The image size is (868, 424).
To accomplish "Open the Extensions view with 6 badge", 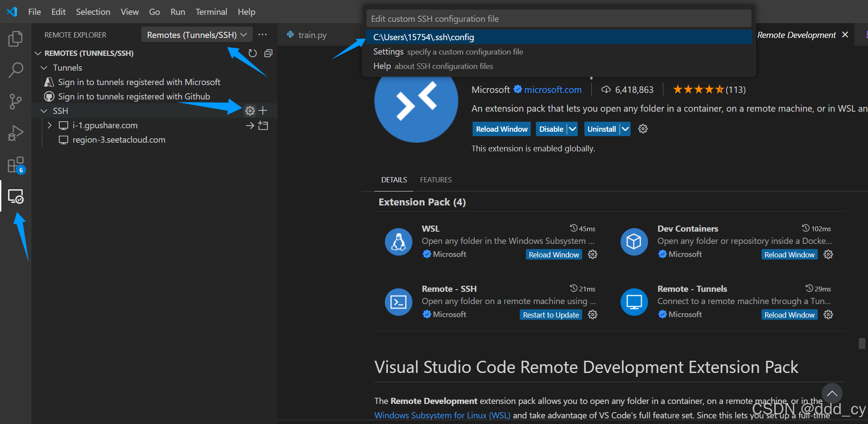I will [16, 165].
